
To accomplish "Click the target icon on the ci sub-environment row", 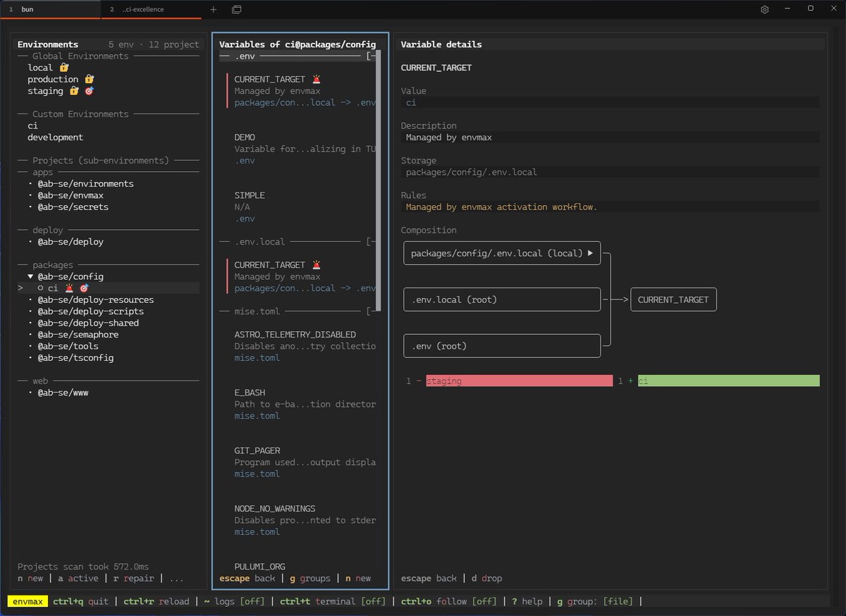I will (x=84, y=288).
